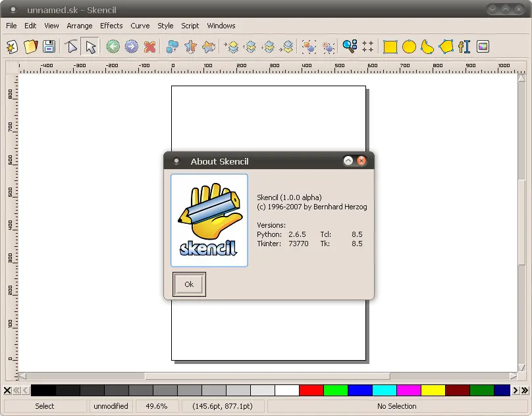Roll up the About Skencil dialog
The image size is (532, 416).
tap(348, 161)
